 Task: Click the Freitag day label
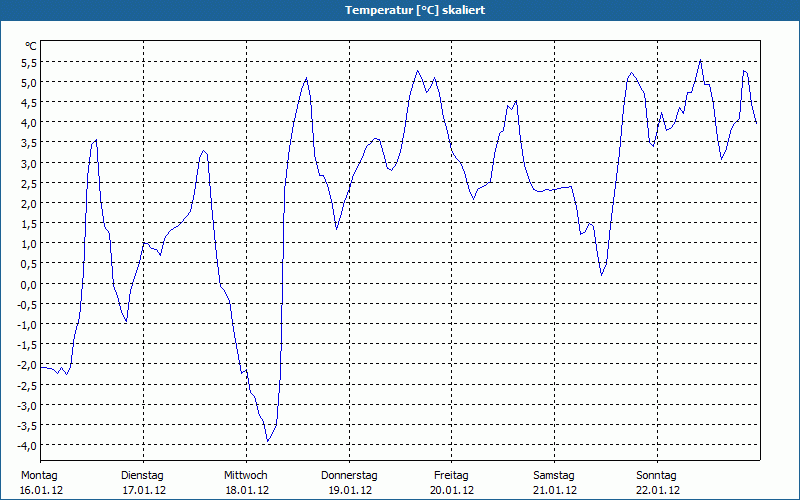451,476
